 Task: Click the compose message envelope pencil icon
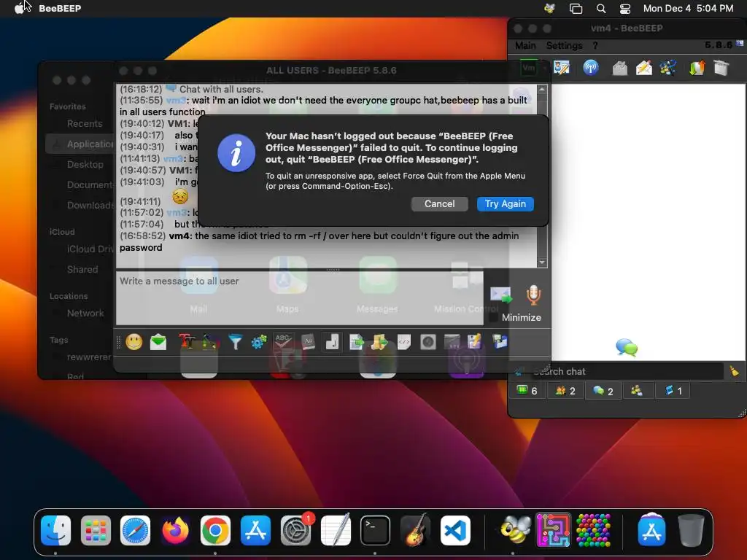(x=643, y=68)
